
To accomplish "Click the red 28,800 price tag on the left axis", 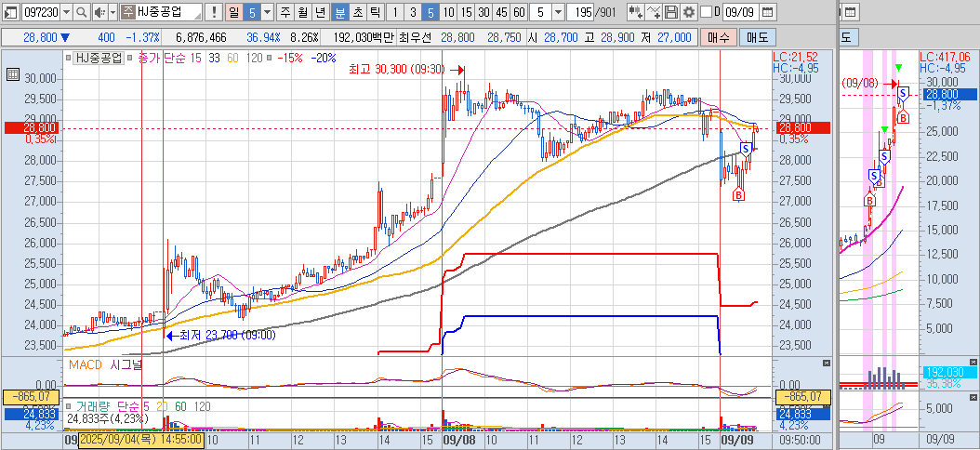I will pyautogui.click(x=32, y=127).
